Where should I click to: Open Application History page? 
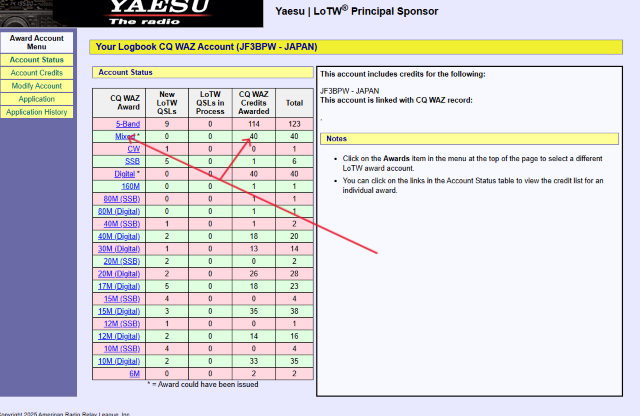click(36, 112)
